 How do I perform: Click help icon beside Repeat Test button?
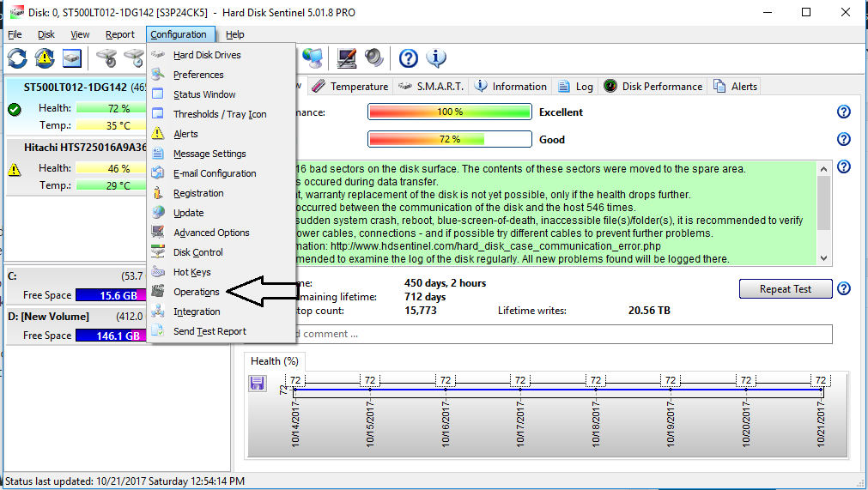coord(844,288)
